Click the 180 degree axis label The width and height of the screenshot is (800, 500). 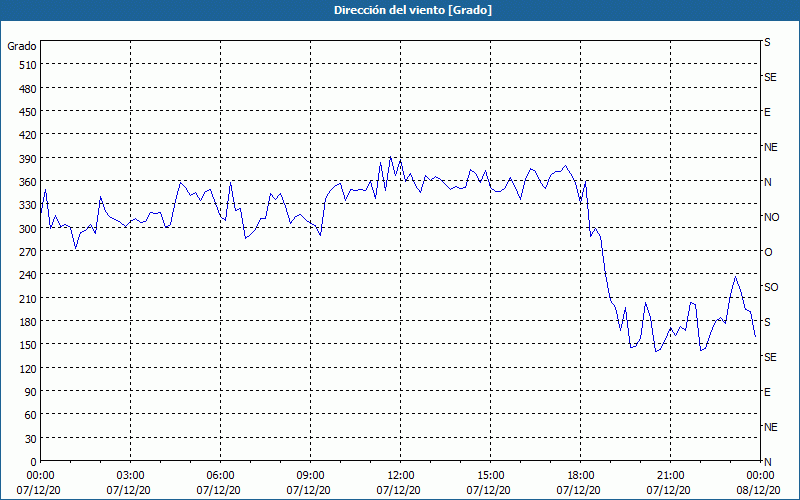[x=29, y=322]
